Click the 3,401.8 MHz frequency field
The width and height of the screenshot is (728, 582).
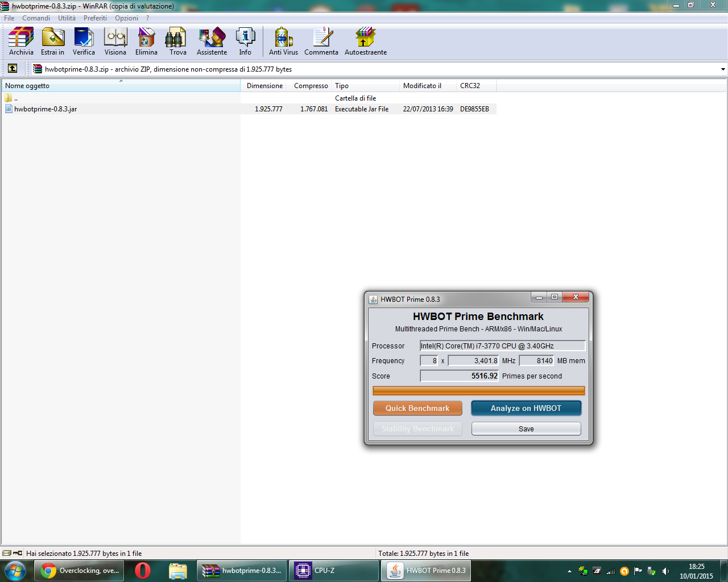[473, 360]
